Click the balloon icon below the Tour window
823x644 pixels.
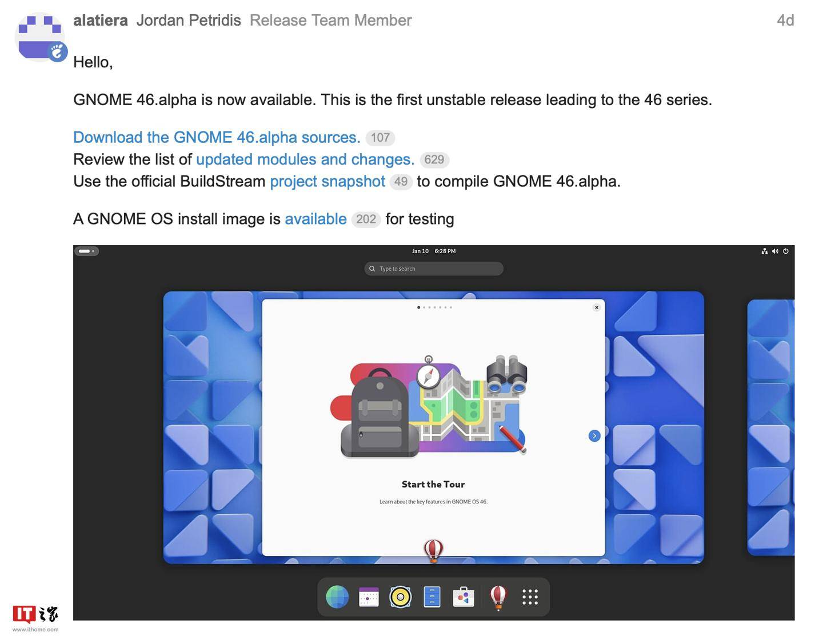click(x=433, y=551)
